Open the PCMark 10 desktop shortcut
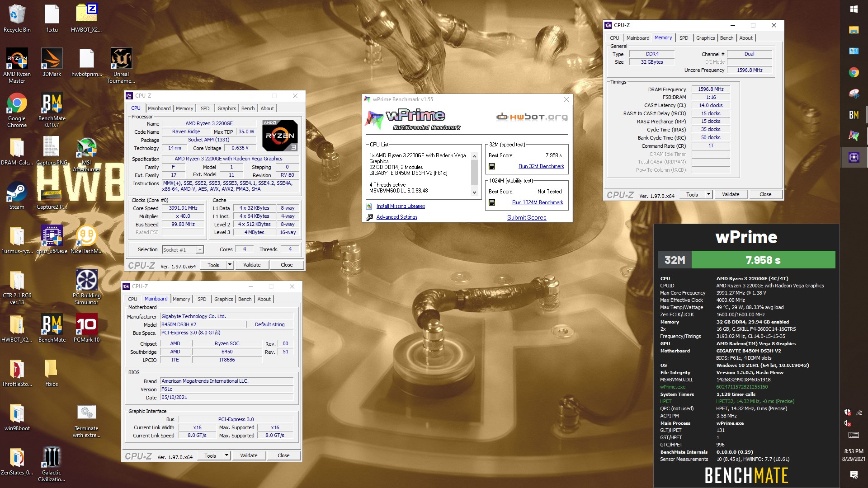Viewport: 868px width, 488px height. point(86,328)
